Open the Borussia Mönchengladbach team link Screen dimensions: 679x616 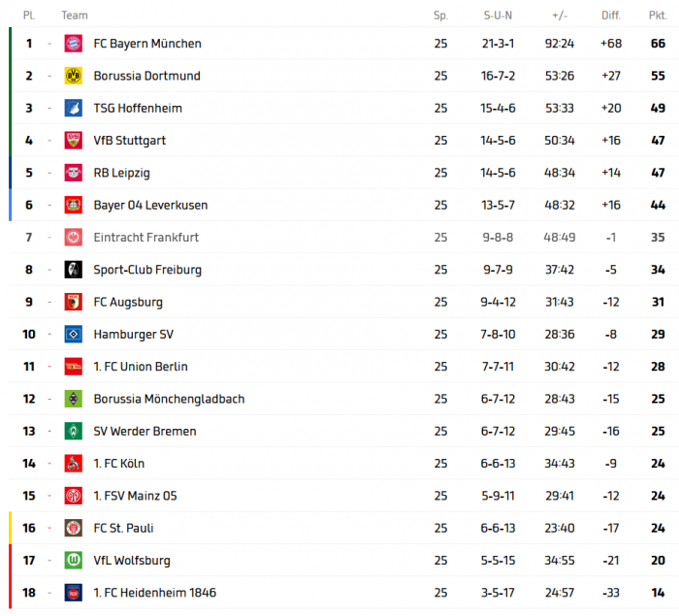tap(169, 399)
